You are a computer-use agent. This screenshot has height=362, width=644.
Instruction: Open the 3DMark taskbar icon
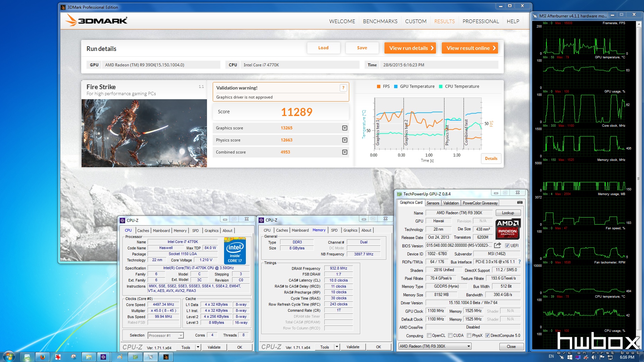166,357
